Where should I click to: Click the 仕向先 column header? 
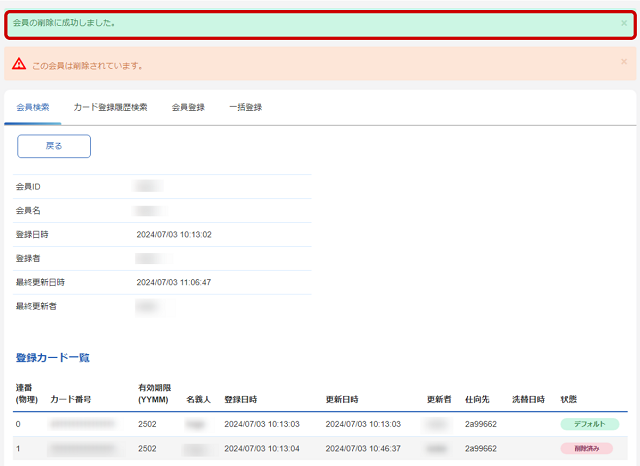click(x=477, y=399)
